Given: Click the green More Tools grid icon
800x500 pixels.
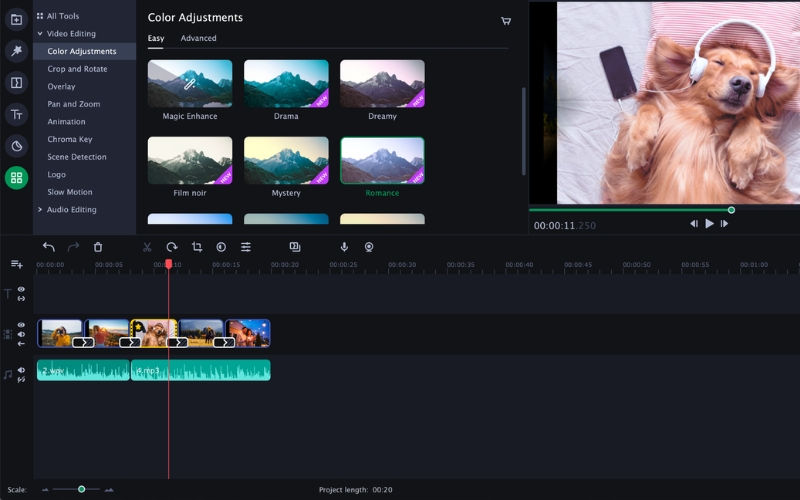Looking at the screenshot, I should [16, 178].
